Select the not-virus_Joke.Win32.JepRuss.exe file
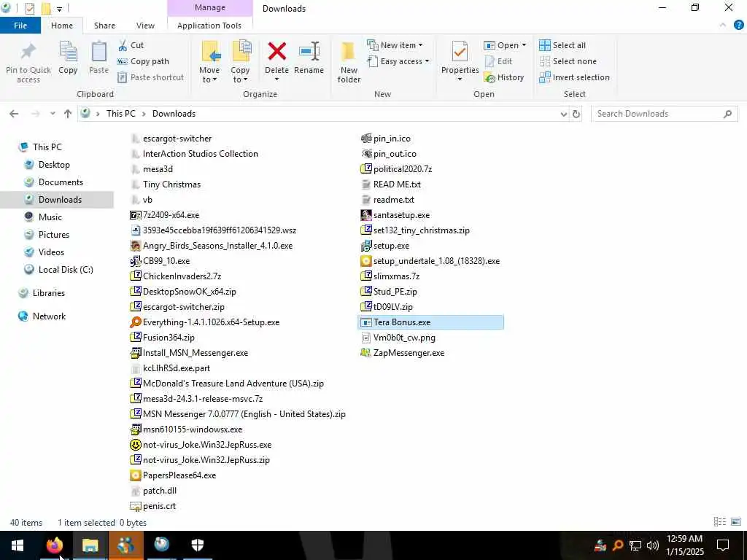The image size is (747, 560). coord(201,445)
